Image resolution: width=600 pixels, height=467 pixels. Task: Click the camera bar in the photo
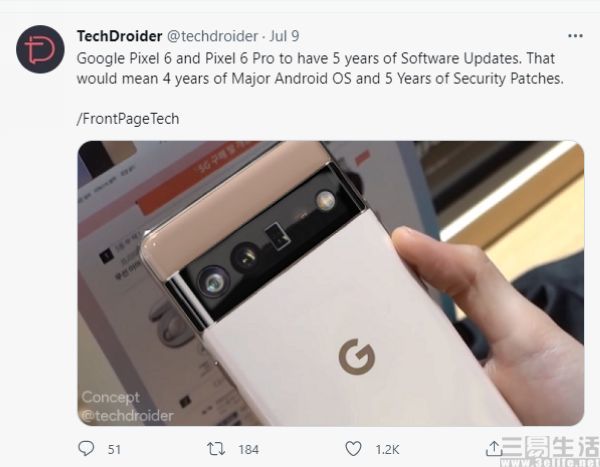pos(268,241)
